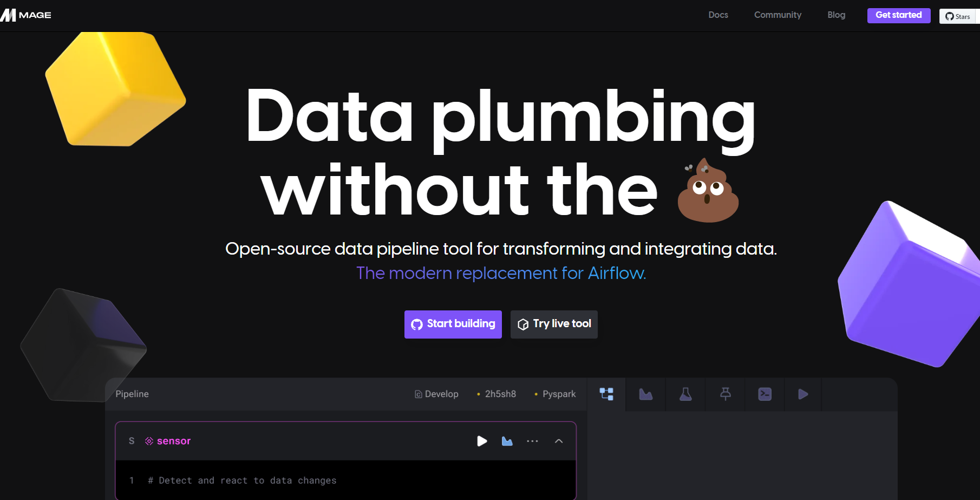The height and width of the screenshot is (500, 980).
Task: Click code line 'Detect and react to data changes'
Action: [242, 480]
